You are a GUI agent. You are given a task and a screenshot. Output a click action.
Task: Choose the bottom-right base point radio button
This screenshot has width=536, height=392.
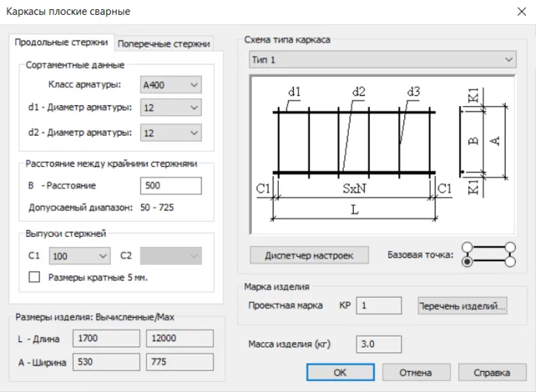510,263
